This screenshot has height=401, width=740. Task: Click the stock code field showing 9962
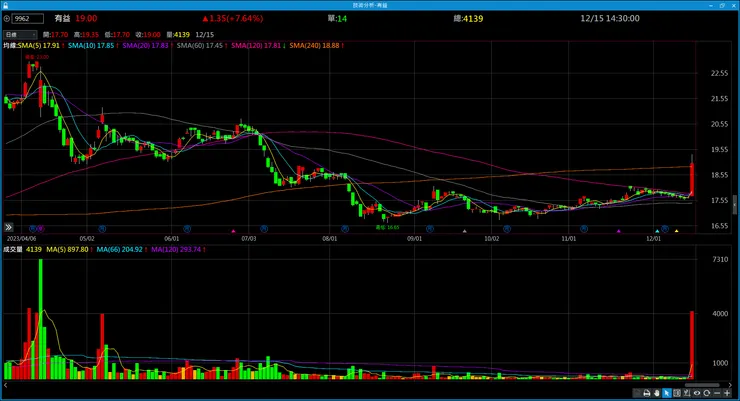click(x=28, y=19)
